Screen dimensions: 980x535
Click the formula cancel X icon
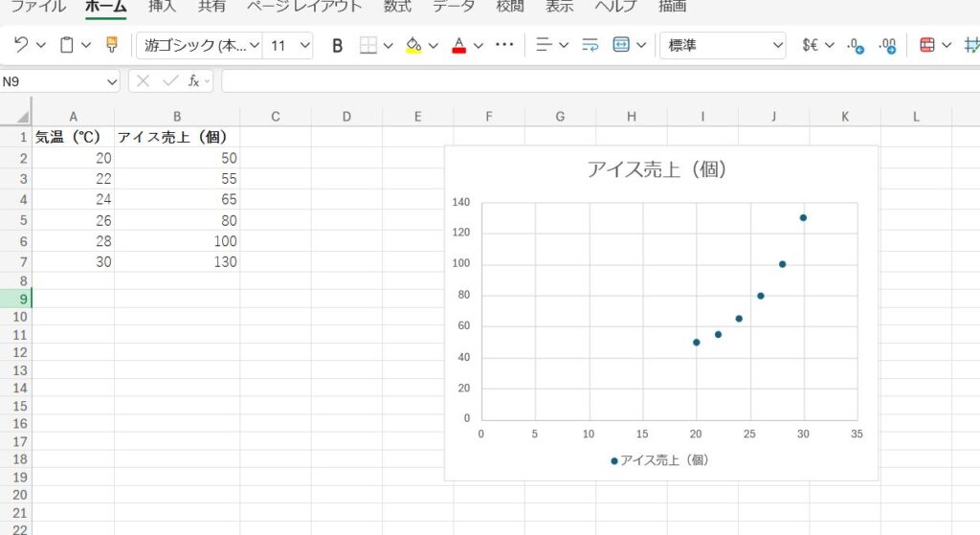coord(144,81)
